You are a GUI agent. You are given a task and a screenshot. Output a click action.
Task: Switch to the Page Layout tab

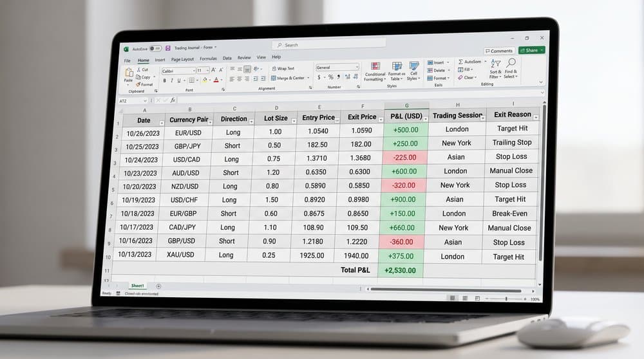(182, 59)
